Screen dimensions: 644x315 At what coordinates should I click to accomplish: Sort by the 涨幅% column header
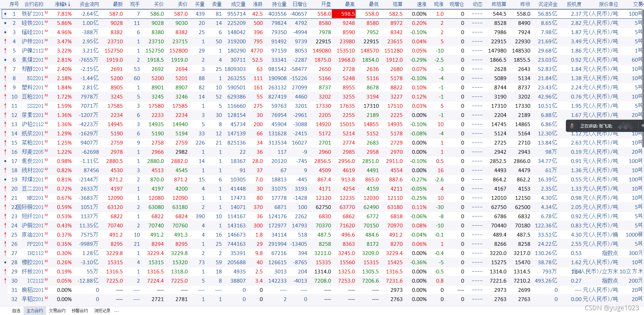pyautogui.click(x=62, y=4)
